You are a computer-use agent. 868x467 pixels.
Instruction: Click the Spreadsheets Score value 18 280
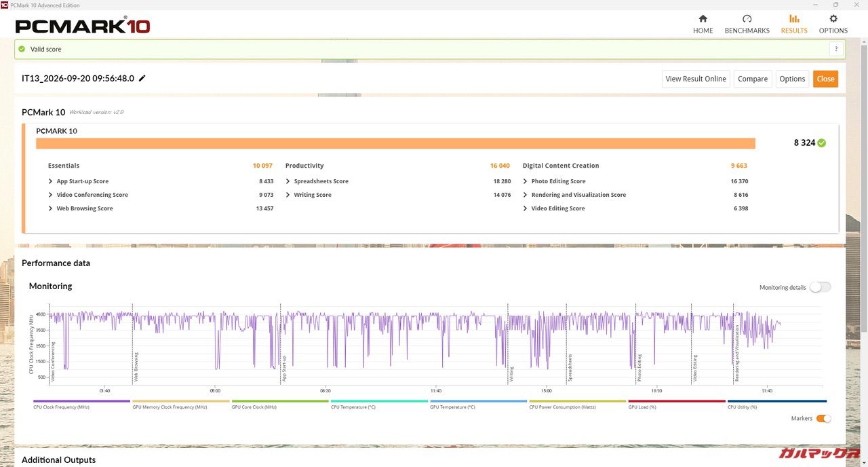click(502, 181)
